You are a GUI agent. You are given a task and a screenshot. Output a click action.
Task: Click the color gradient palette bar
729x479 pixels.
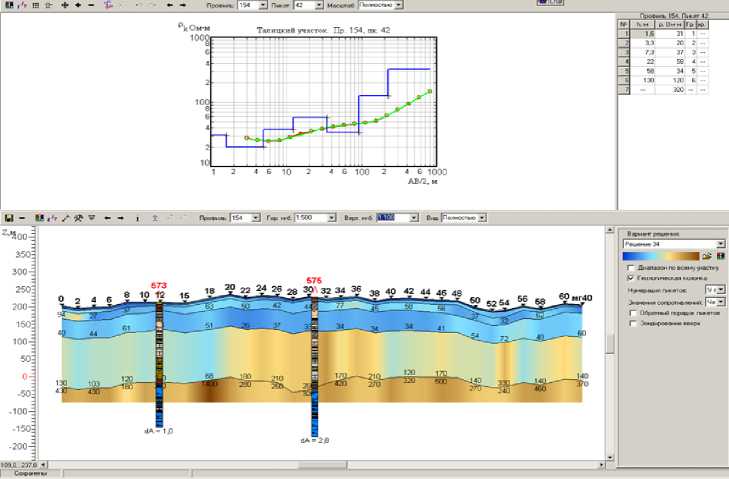click(660, 256)
